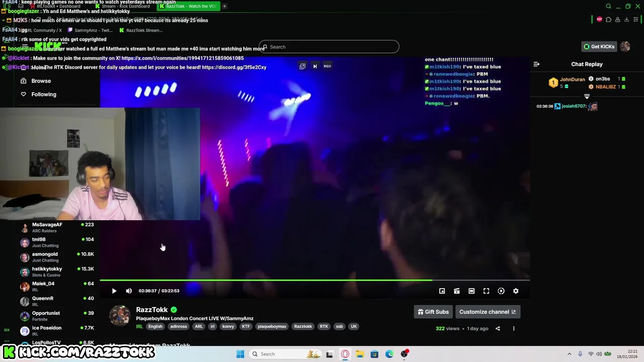The height and width of the screenshot is (362, 644).
Task: Open the browser easy setup menu icon
Action: tap(636, 19)
